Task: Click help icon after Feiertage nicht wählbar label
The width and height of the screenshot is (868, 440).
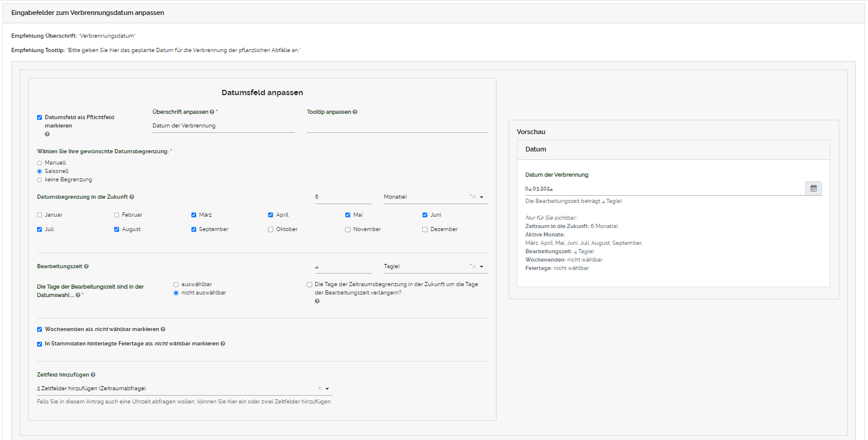Action: [223, 344]
